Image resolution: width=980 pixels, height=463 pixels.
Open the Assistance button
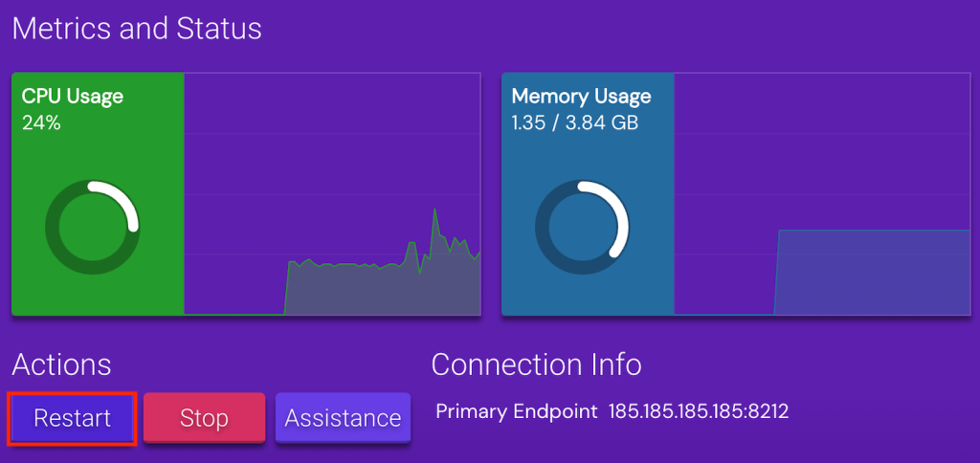(343, 418)
